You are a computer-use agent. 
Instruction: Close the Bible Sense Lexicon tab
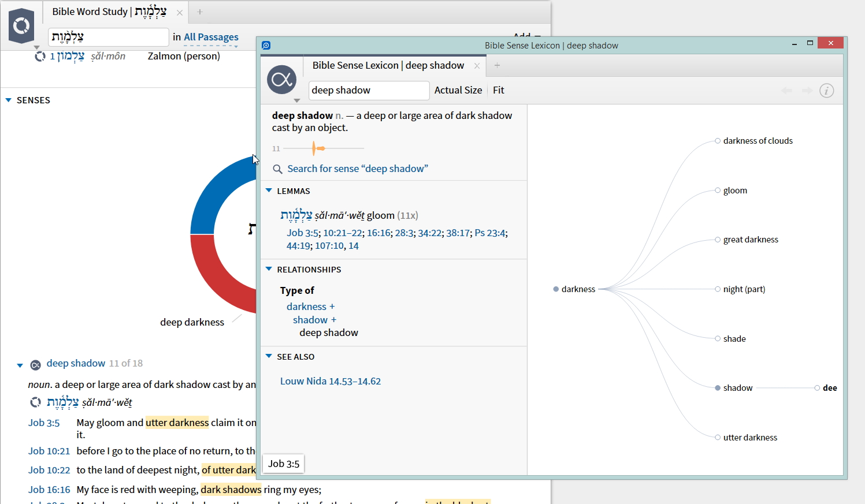477,66
